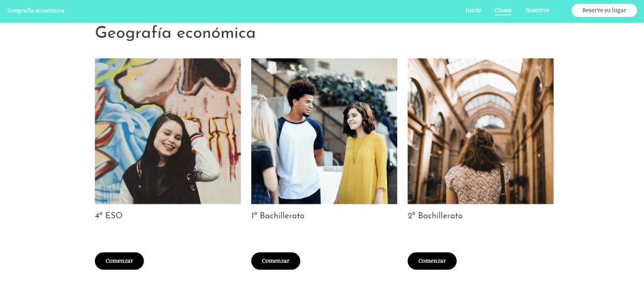Click the woman in yellow dress image

coord(361,156)
